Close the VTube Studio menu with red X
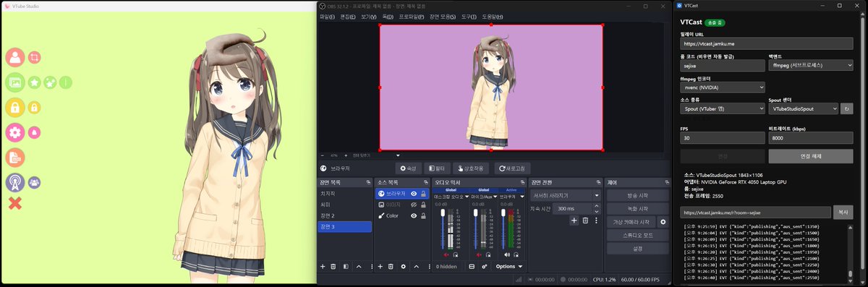This screenshot has width=868, height=287. pyautogui.click(x=14, y=203)
